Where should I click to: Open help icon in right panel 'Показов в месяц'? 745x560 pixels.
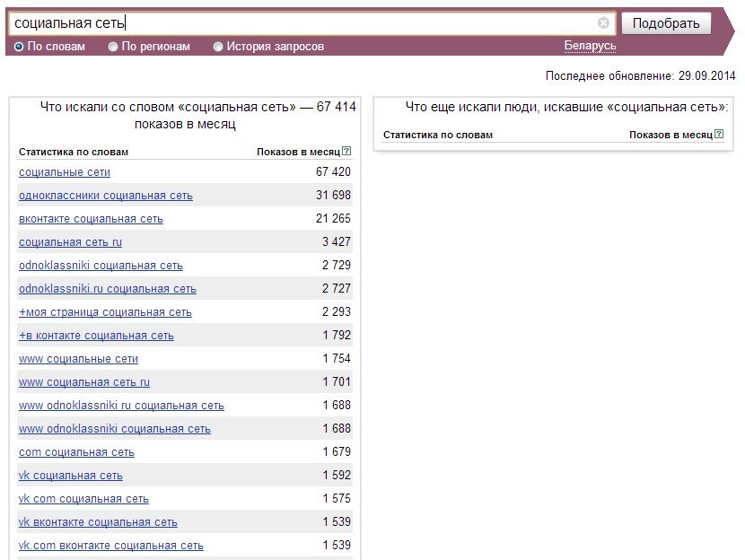coord(719,134)
